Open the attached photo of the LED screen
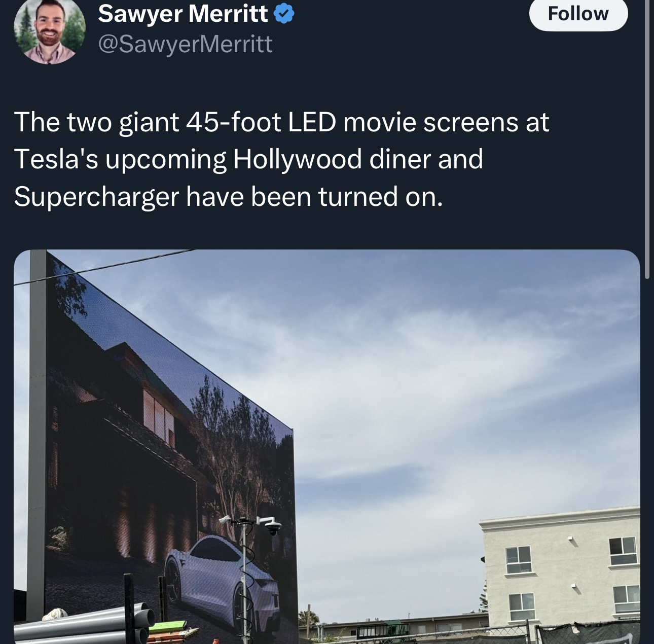Screen dimensions: 654x644 coord(327,446)
